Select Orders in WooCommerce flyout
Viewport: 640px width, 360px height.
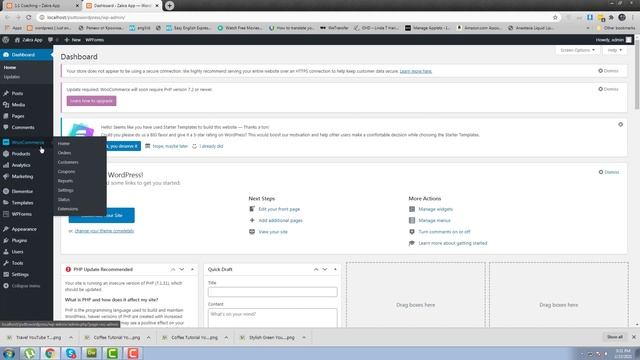[x=64, y=153]
